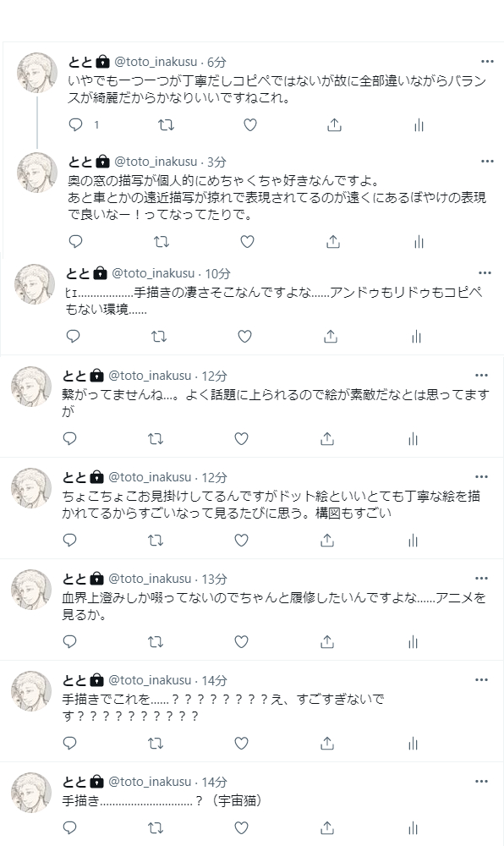This screenshot has width=504, height=846.
Task: Open more options on the 13分 tweet
Action: (481, 579)
